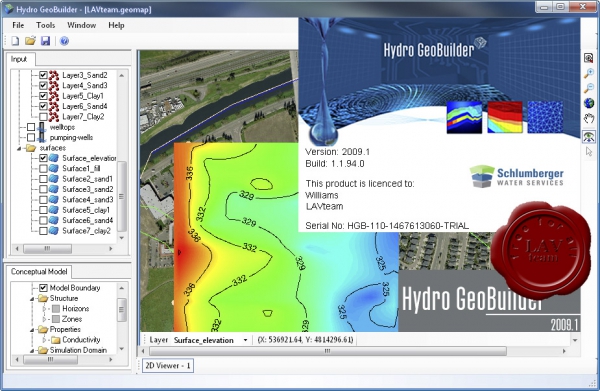Expand the Horizons node
Viewport: 600px width, 391px height.
tap(45, 308)
